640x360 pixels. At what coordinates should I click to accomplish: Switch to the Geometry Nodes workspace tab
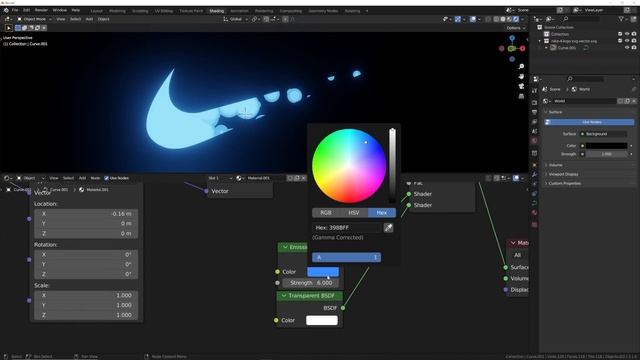pyautogui.click(x=323, y=11)
